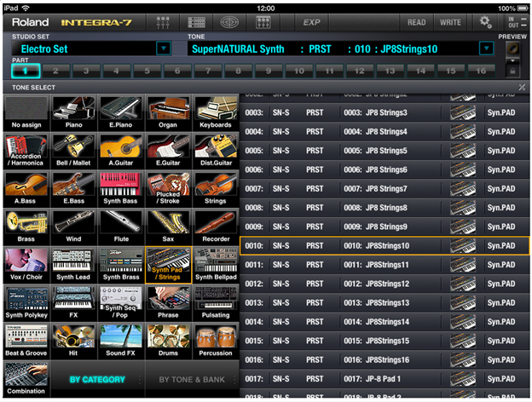Viewport: 532px width, 402px height.
Task: Select the Percussion category
Action: click(x=216, y=341)
